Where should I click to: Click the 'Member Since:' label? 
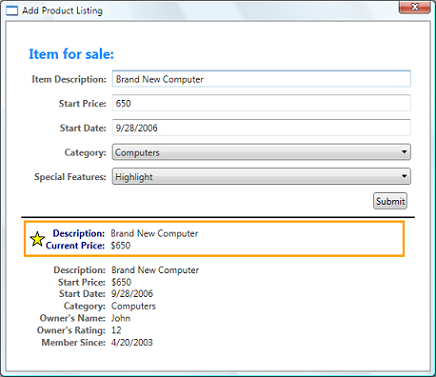(x=74, y=343)
